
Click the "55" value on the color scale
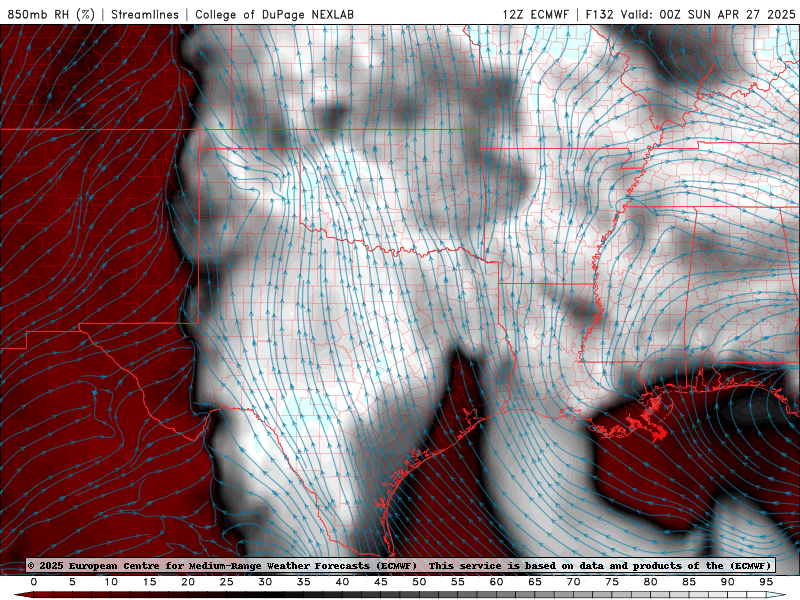tap(458, 582)
